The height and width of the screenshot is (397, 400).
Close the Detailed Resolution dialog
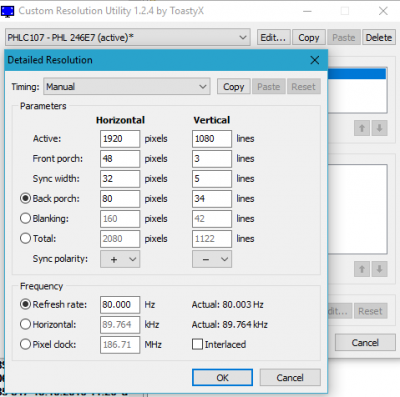coord(315,60)
